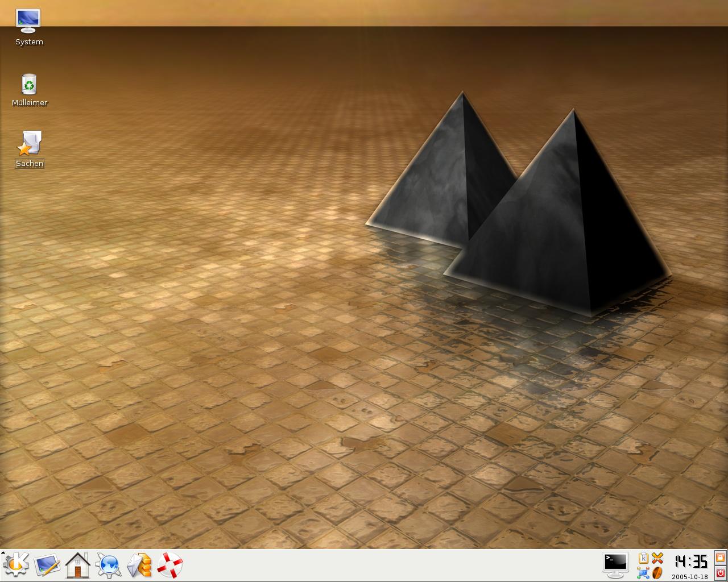This screenshot has height=582, width=728.
Task: Launch the Konsole terminal icon
Action: pyautogui.click(x=615, y=564)
